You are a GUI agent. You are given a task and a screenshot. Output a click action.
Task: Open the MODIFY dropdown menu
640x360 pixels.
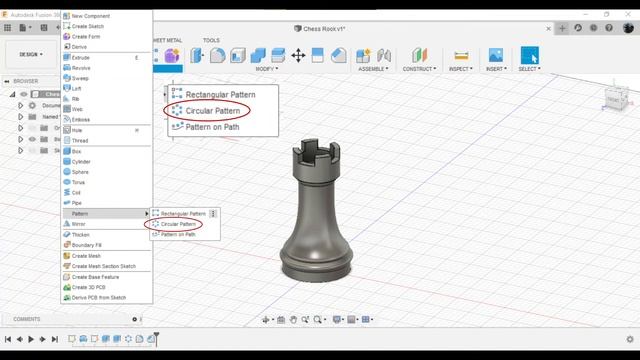(x=267, y=69)
